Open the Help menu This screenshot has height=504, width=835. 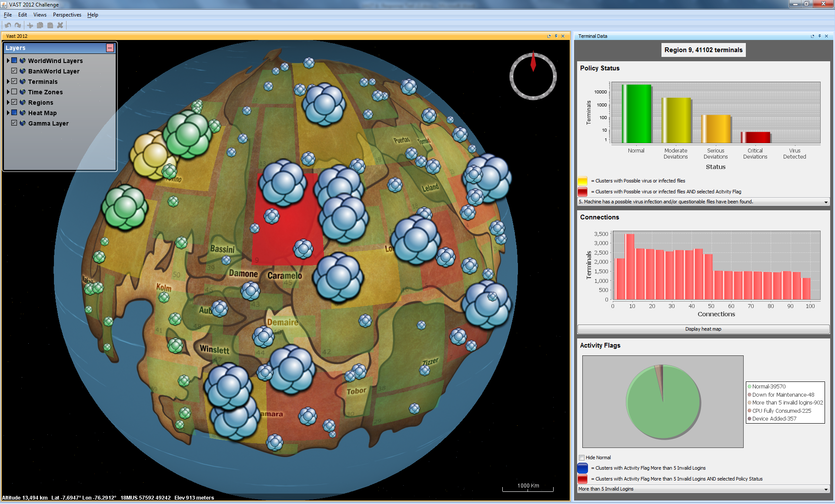[93, 15]
